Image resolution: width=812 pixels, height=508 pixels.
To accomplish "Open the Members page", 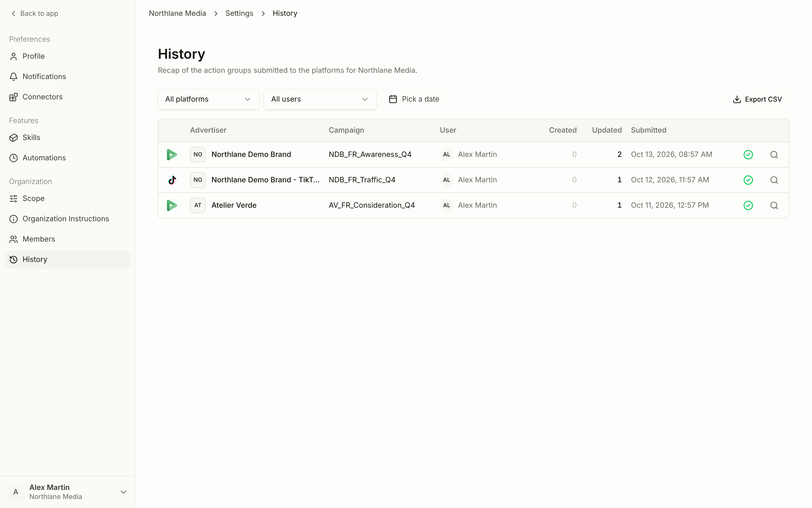I will [67, 239].
